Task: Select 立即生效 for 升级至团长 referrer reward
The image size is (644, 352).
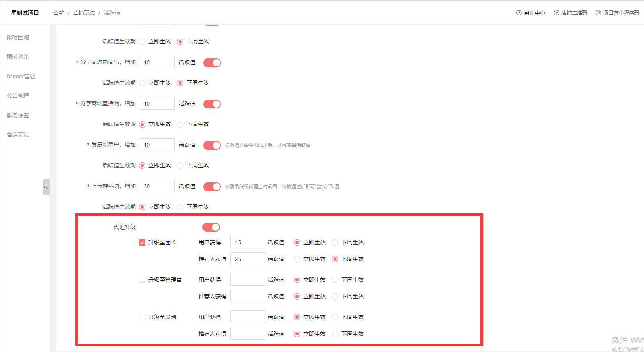Action: click(x=297, y=259)
